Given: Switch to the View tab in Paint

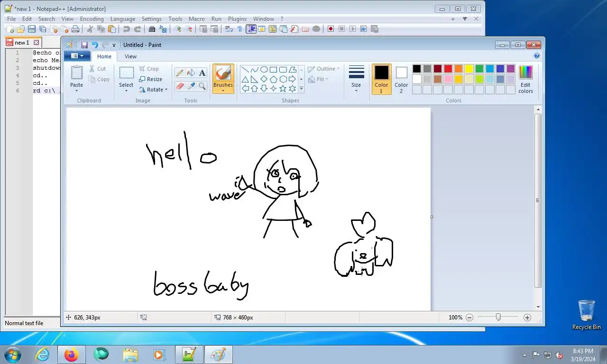Looking at the screenshot, I should 130,56.
